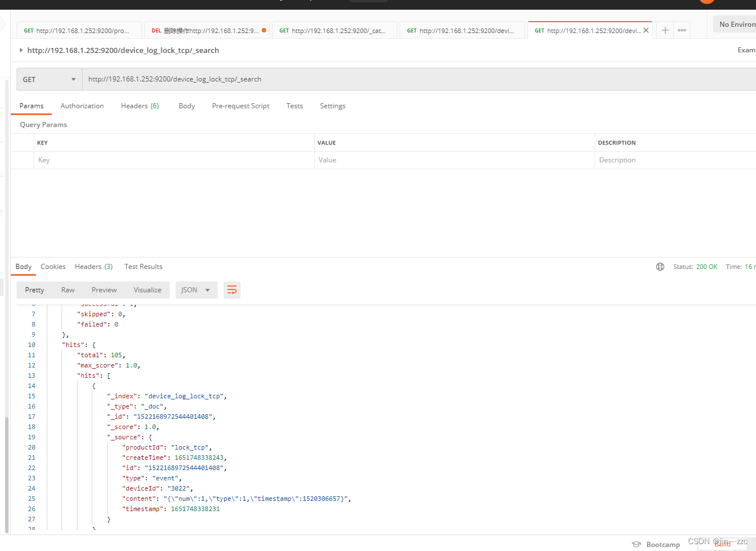756x551 pixels.
Task: Click the KEY column header
Action: 42,143
